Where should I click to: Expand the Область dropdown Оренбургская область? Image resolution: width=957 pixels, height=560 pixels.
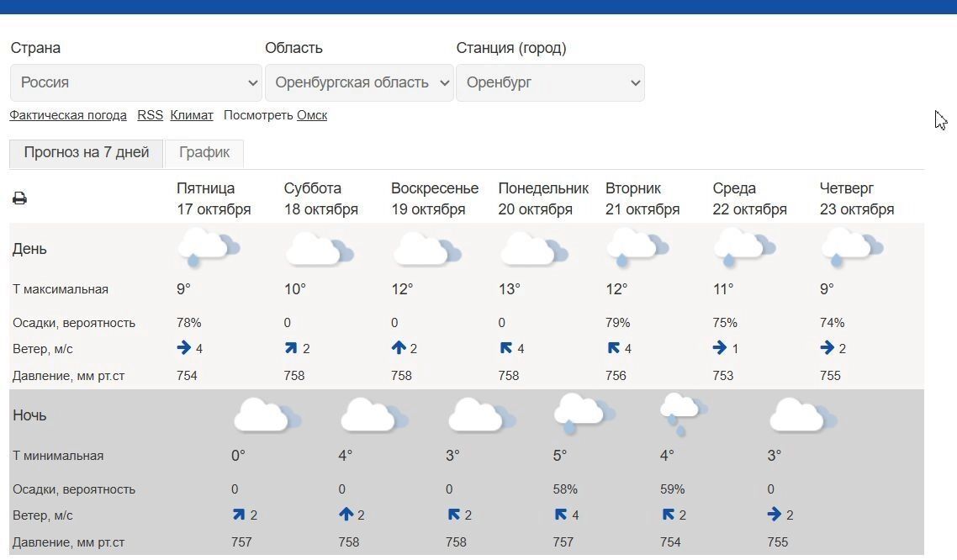359,82
